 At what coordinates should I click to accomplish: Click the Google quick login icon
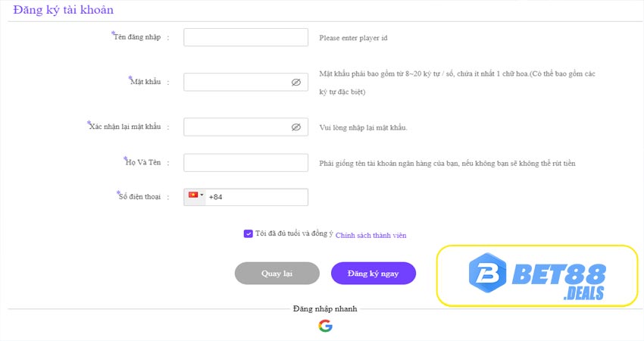(x=325, y=326)
